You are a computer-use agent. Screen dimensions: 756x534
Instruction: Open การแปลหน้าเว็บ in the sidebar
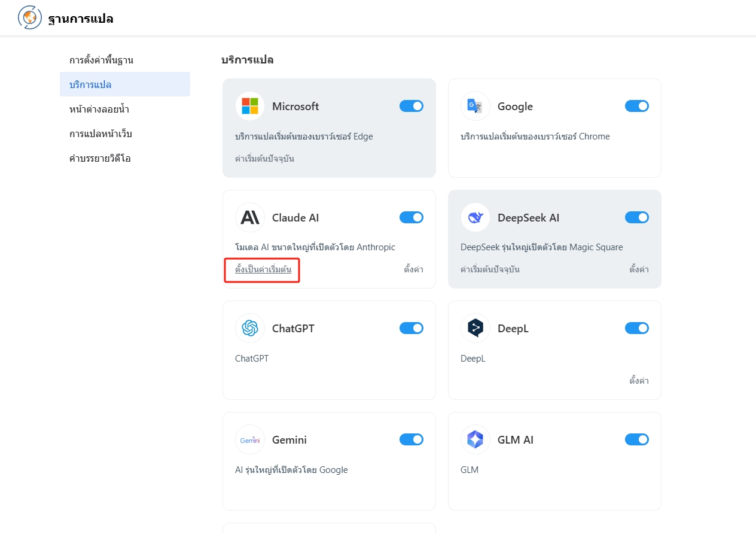tap(125, 133)
